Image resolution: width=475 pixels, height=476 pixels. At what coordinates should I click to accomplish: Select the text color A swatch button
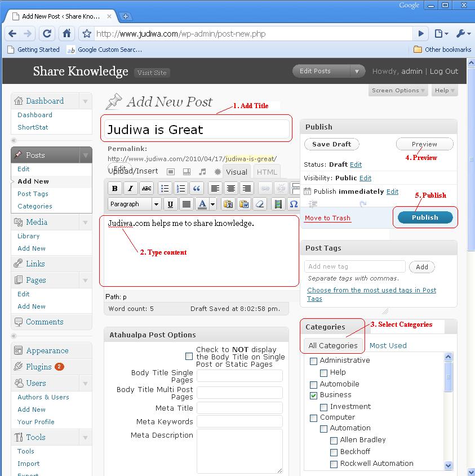(x=202, y=204)
